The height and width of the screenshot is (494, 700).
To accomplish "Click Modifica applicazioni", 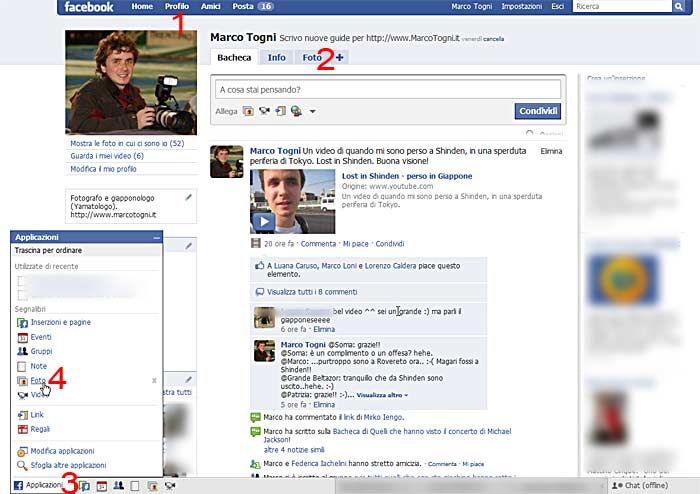I will [x=62, y=451].
